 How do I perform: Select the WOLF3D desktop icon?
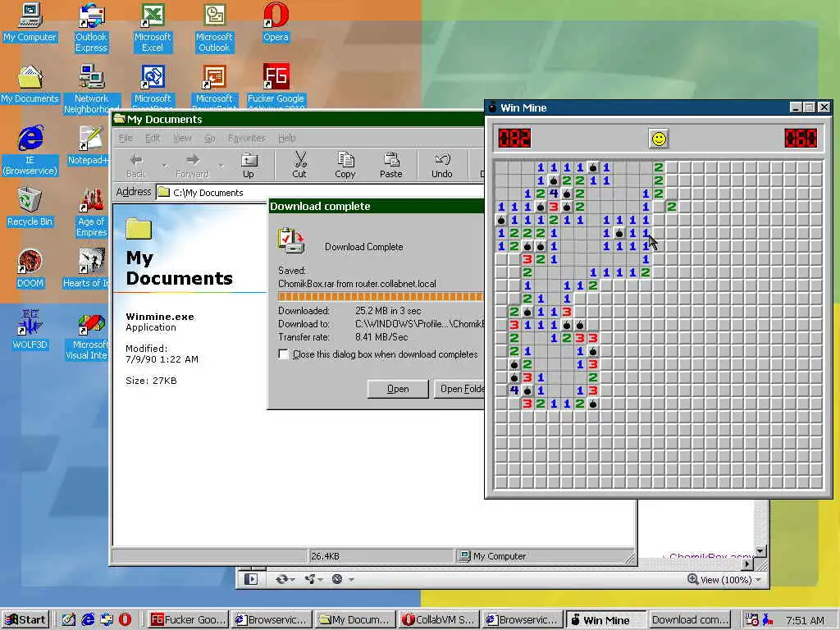click(x=30, y=331)
